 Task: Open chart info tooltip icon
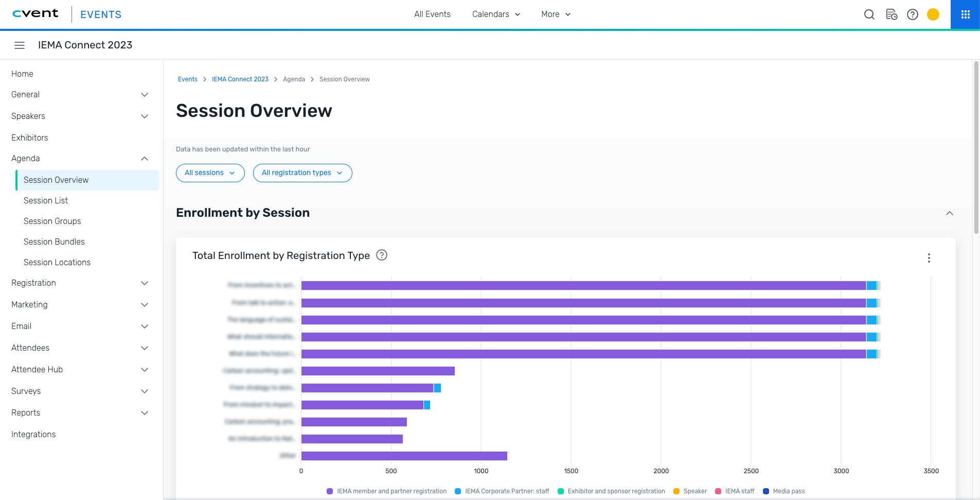[382, 255]
